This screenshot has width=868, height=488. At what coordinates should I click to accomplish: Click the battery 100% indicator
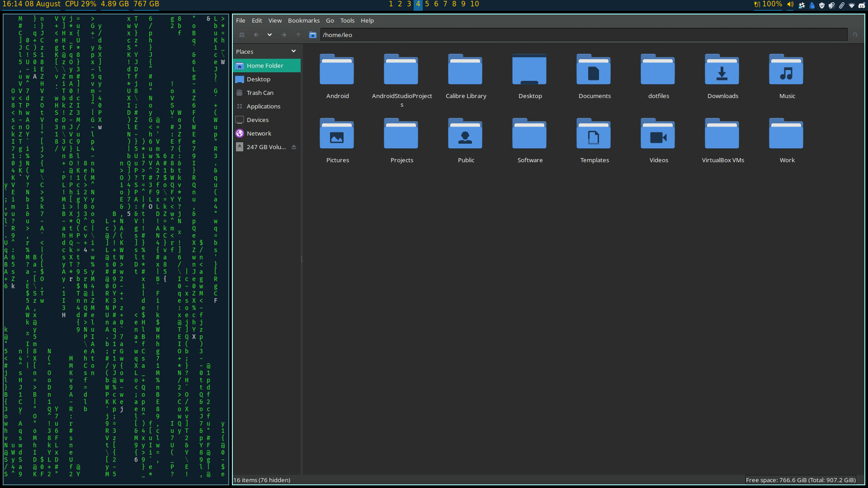tap(768, 4)
